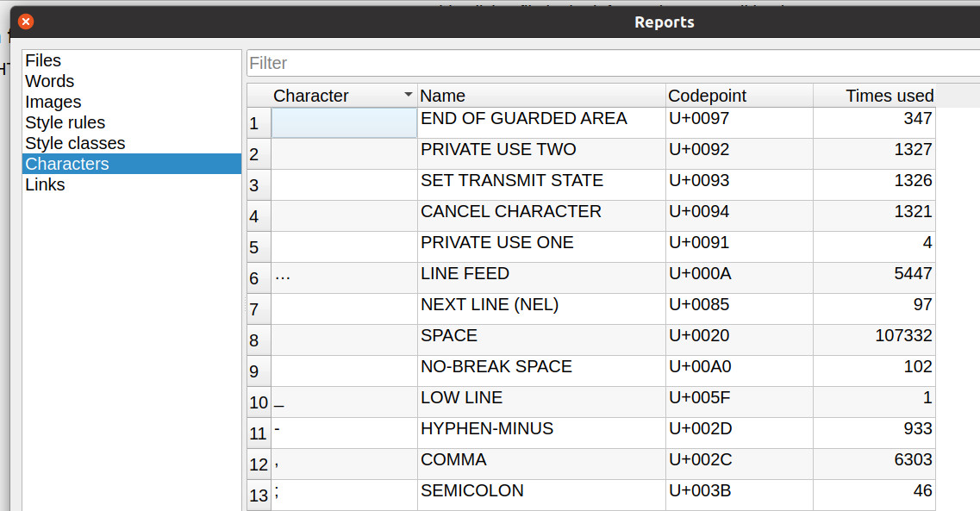Click the LINE FEED name cell

click(465, 274)
